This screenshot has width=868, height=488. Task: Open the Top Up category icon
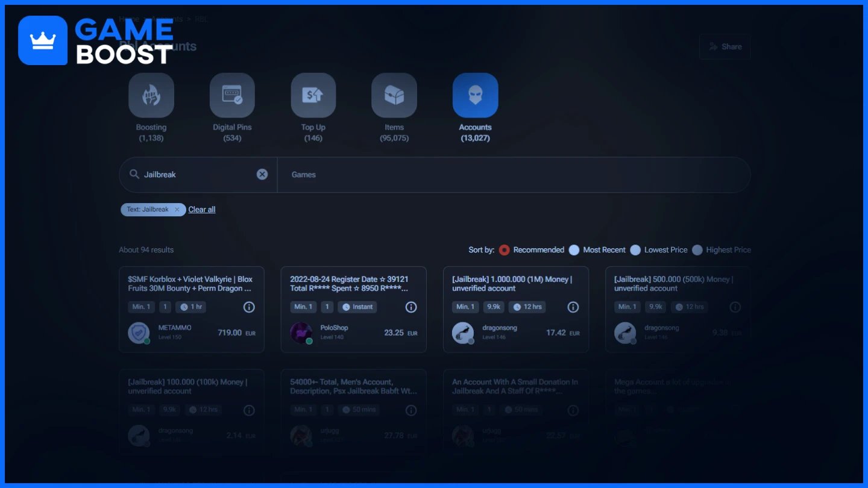[x=313, y=95]
